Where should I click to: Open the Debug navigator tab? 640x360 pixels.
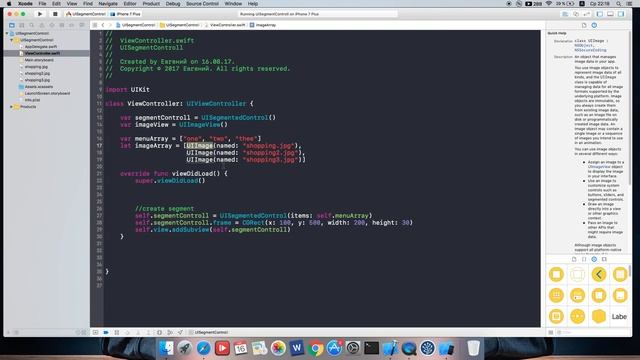tap(62, 25)
